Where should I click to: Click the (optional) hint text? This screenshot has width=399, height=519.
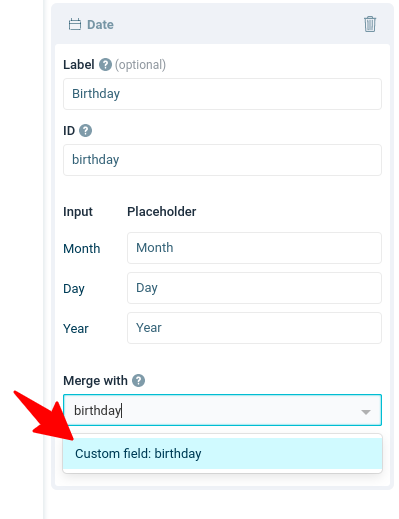pyautogui.click(x=140, y=65)
